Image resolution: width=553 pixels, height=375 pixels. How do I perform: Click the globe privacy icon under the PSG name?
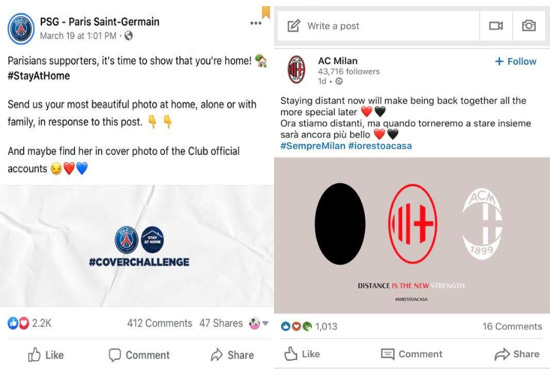coord(129,36)
